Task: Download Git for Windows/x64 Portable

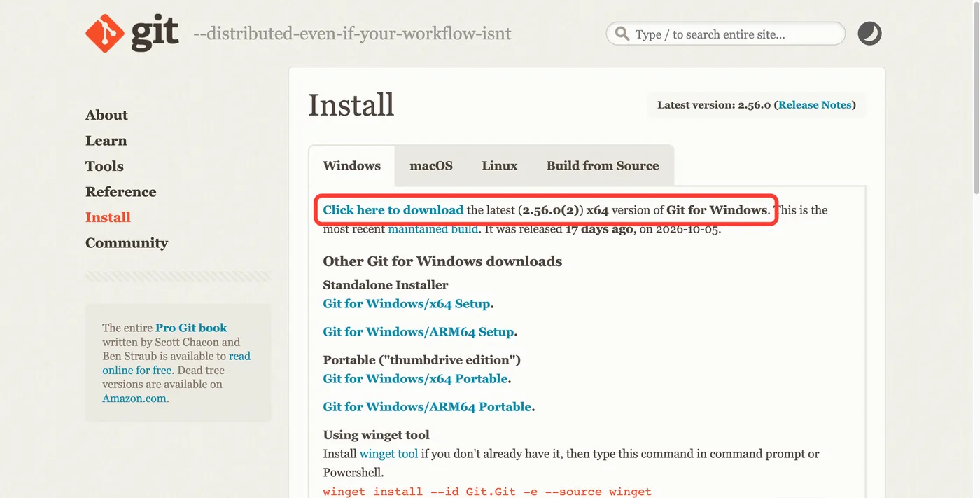Action: point(415,379)
